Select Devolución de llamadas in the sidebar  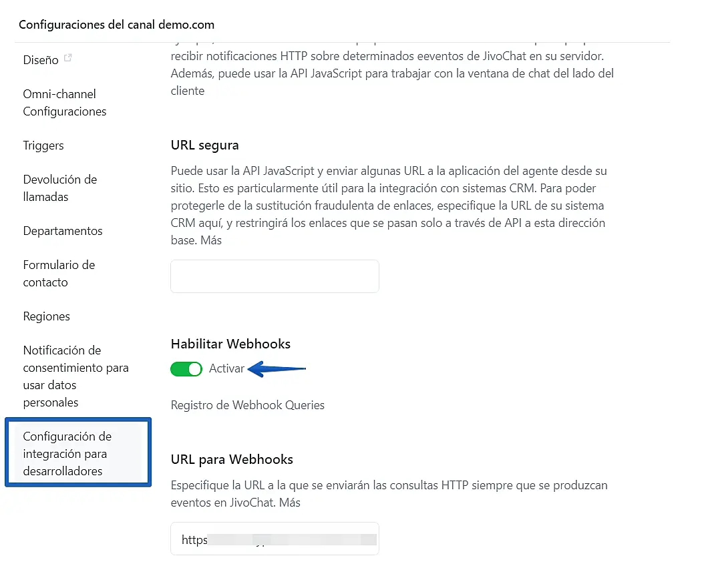(x=60, y=188)
